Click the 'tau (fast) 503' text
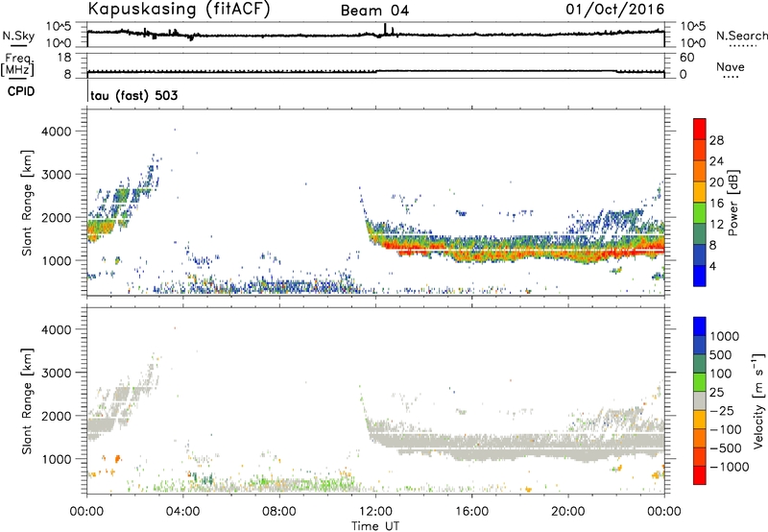Image resolution: width=768 pixels, height=532 pixels. tap(134, 95)
